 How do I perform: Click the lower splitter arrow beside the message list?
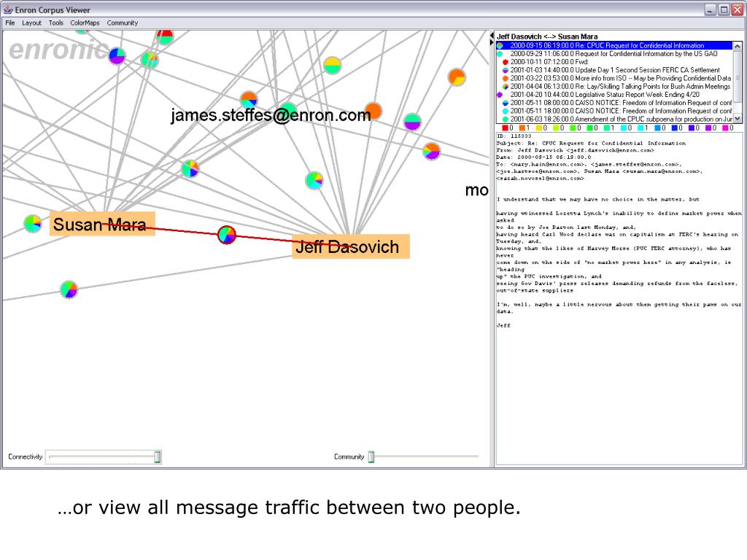tap(492, 42)
